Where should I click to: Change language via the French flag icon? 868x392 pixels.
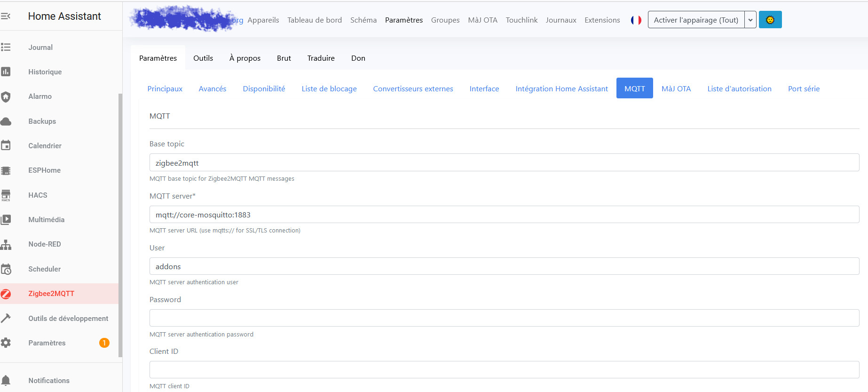click(x=636, y=20)
